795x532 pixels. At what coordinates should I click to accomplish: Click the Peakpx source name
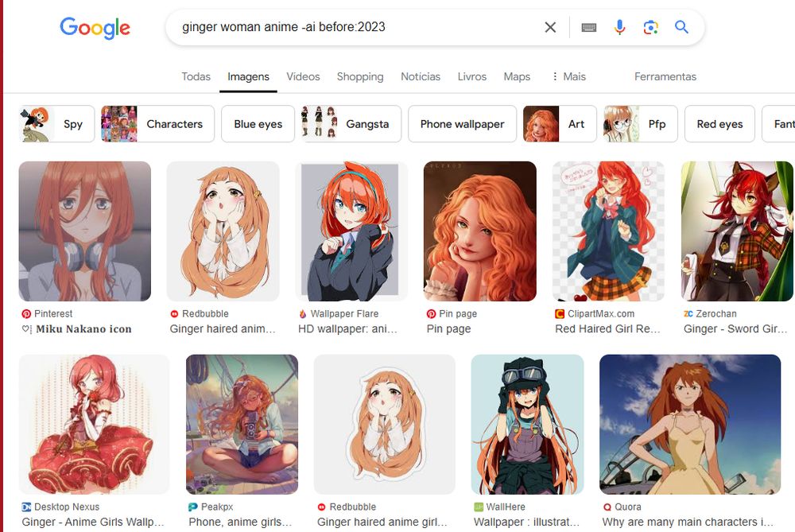pyautogui.click(x=217, y=507)
